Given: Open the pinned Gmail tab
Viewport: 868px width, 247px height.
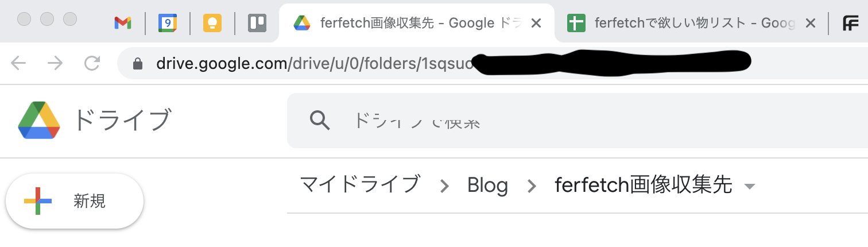Looking at the screenshot, I should (122, 23).
